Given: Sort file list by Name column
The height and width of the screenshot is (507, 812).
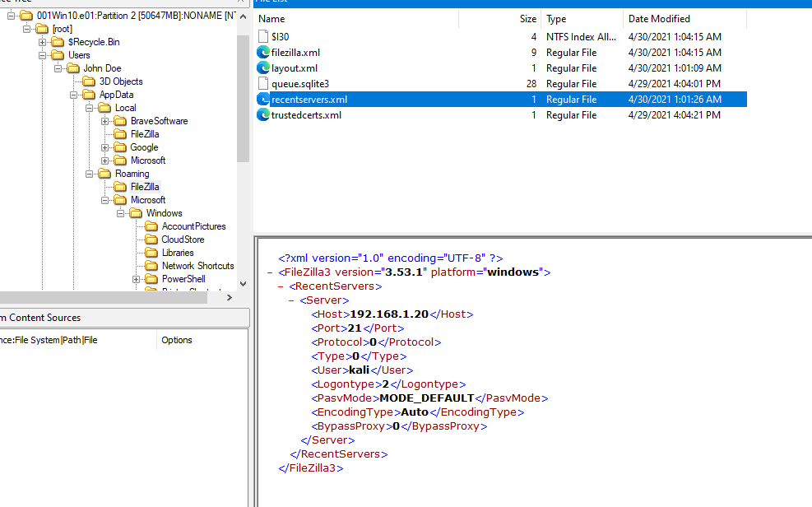Looking at the screenshot, I should (271, 18).
